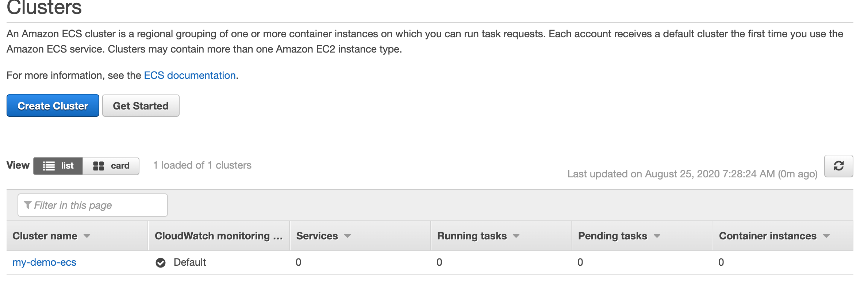This screenshot has width=868, height=300.
Task: Click the filter funnel icon in search box
Action: click(x=28, y=205)
